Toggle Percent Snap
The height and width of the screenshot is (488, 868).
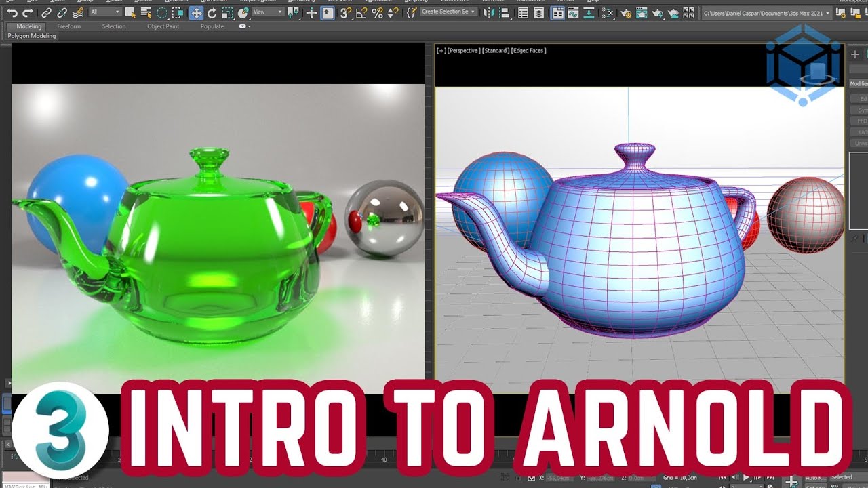(377, 13)
